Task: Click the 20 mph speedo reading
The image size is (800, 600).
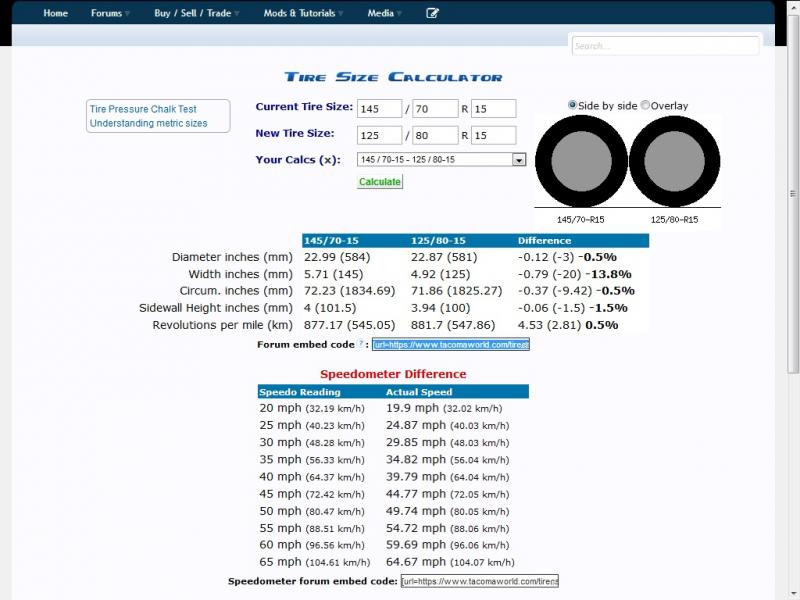Action: 312,408
